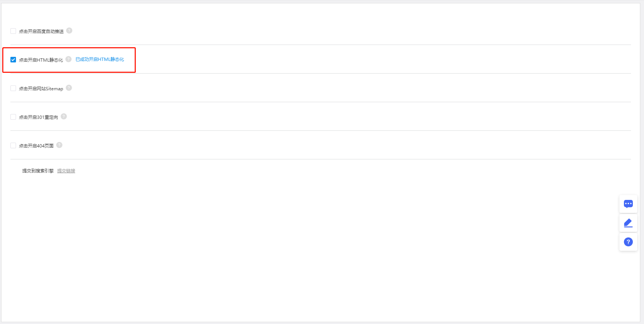This screenshot has width=644, height=324.
Task: Click the blue 已成功开启HTML静态化 status text
Action: [x=100, y=59]
